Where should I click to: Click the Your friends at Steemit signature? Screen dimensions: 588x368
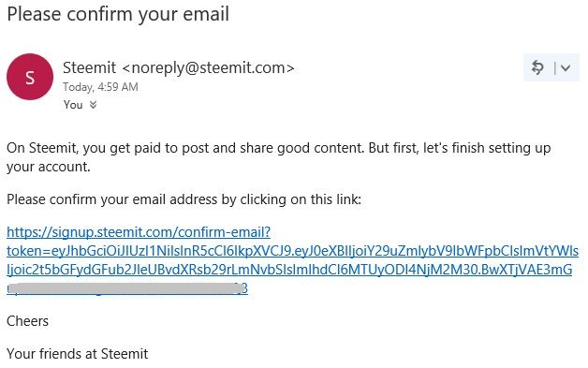[78, 354]
